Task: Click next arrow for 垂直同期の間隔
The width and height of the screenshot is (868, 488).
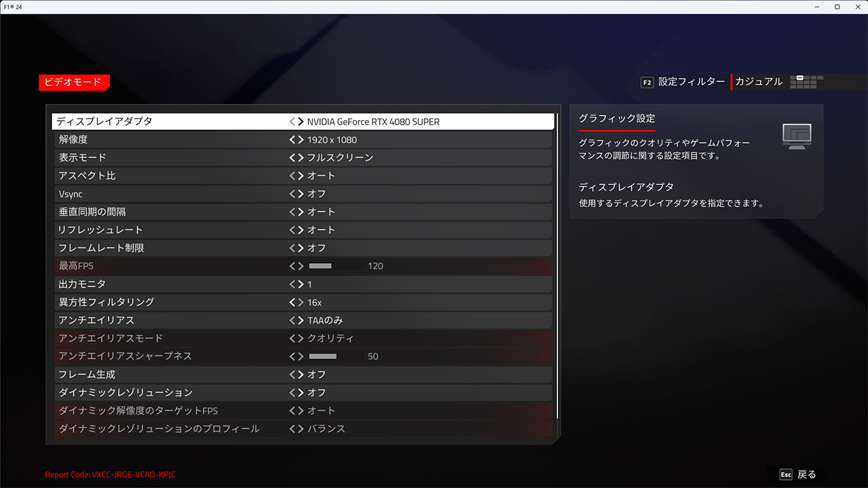Action: (300, 212)
